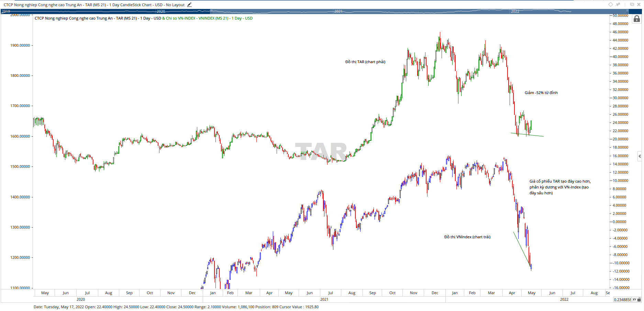The height and width of the screenshot is (311, 644).
Task: Toggle the price axis padlock icon
Action: pyautogui.click(x=636, y=19)
